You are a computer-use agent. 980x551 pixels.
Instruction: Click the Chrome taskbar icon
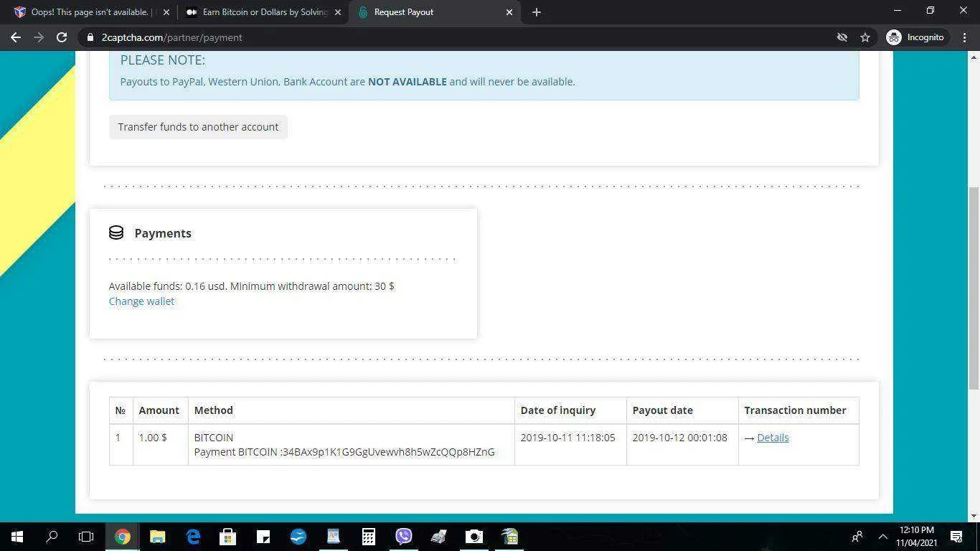pyautogui.click(x=122, y=537)
